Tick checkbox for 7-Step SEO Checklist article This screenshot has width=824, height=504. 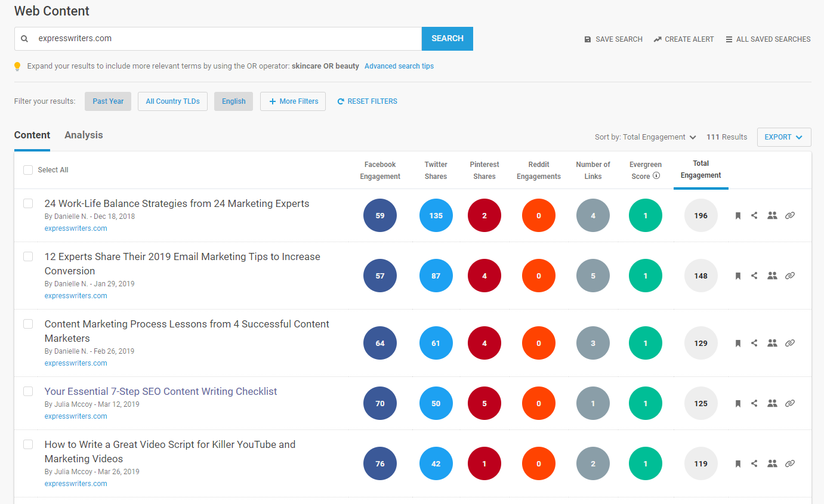coord(28,391)
